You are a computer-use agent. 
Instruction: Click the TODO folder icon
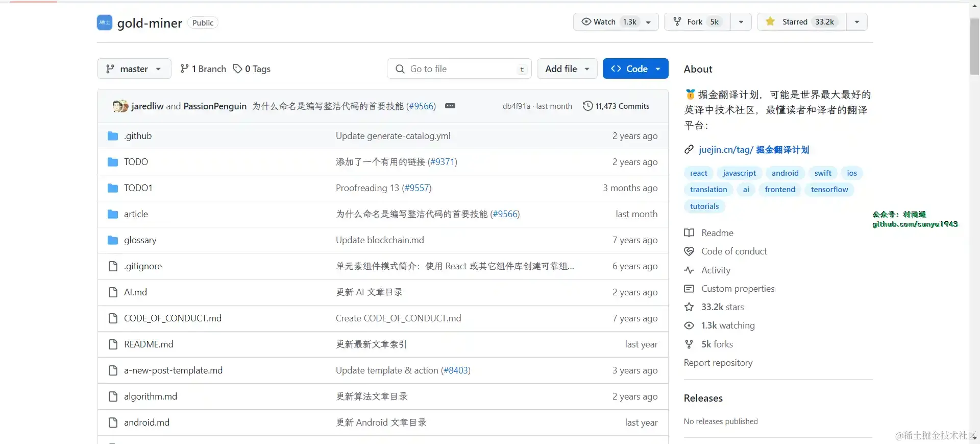click(113, 162)
